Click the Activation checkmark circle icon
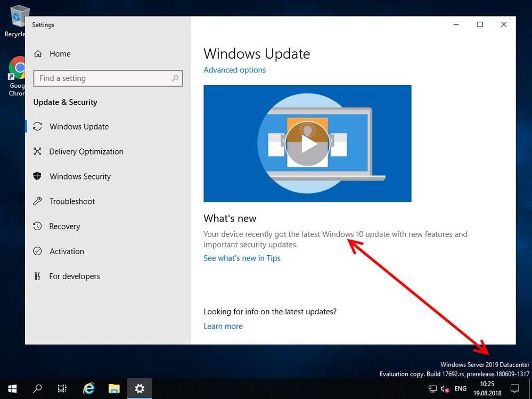Image resolution: width=532 pixels, height=399 pixels. click(37, 251)
